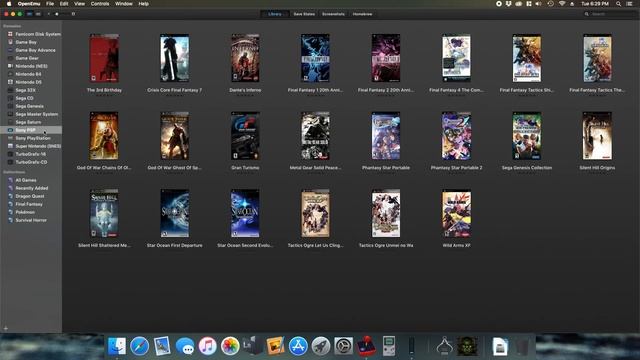Select Final Fantasy 1 20th Anniversary cover

(x=315, y=58)
